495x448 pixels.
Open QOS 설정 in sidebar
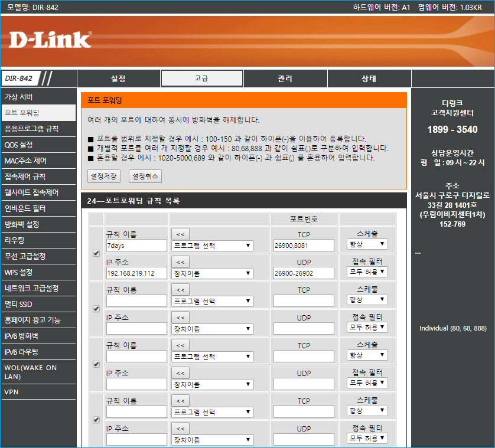click(x=19, y=145)
